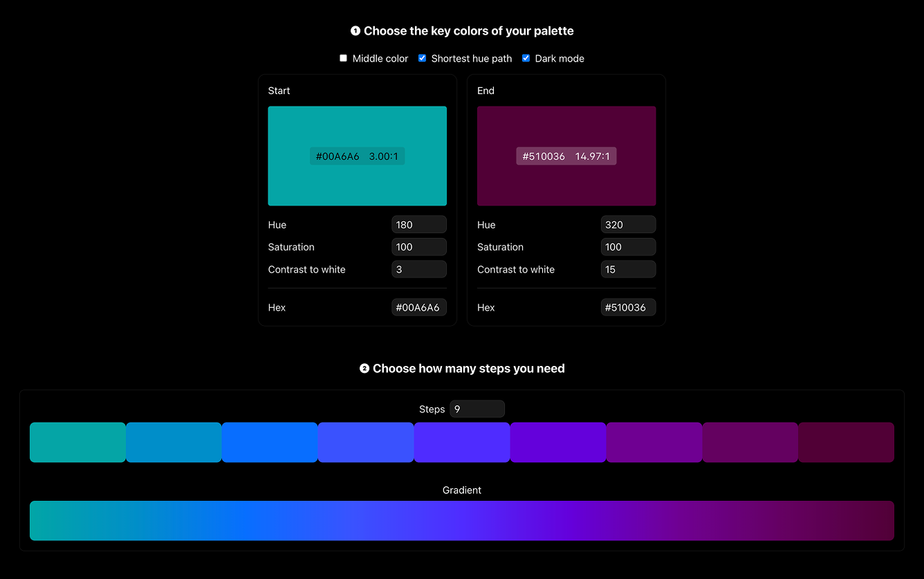Select the last dark maroon swatch
Viewport: 924px width, 579px height.
click(846, 442)
